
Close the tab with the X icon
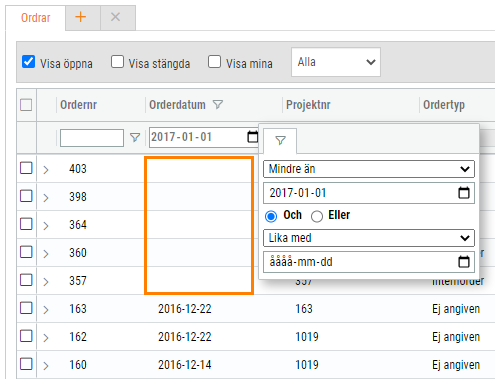[x=115, y=17]
